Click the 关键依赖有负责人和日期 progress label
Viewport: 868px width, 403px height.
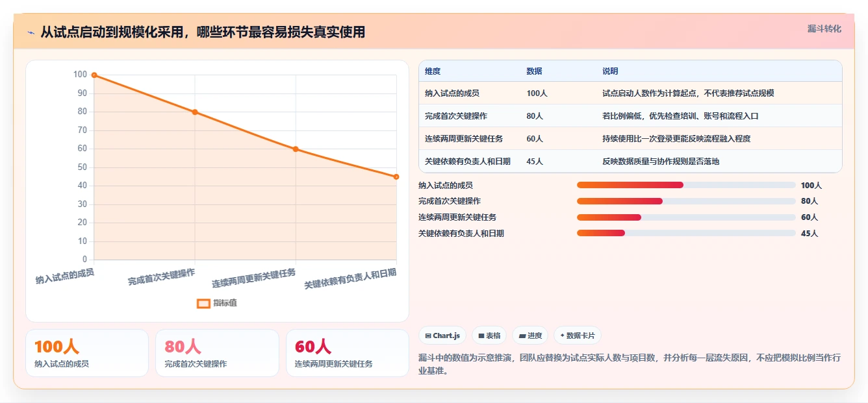[x=461, y=234]
